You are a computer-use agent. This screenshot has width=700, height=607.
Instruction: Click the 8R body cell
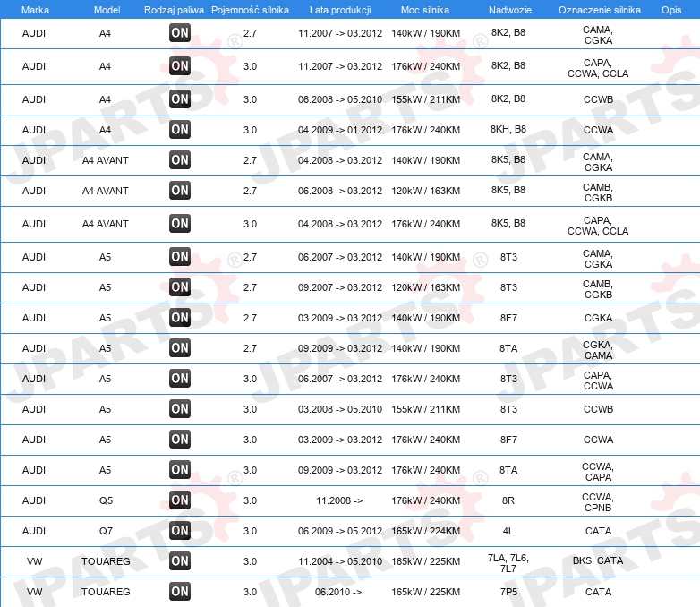tap(508, 500)
